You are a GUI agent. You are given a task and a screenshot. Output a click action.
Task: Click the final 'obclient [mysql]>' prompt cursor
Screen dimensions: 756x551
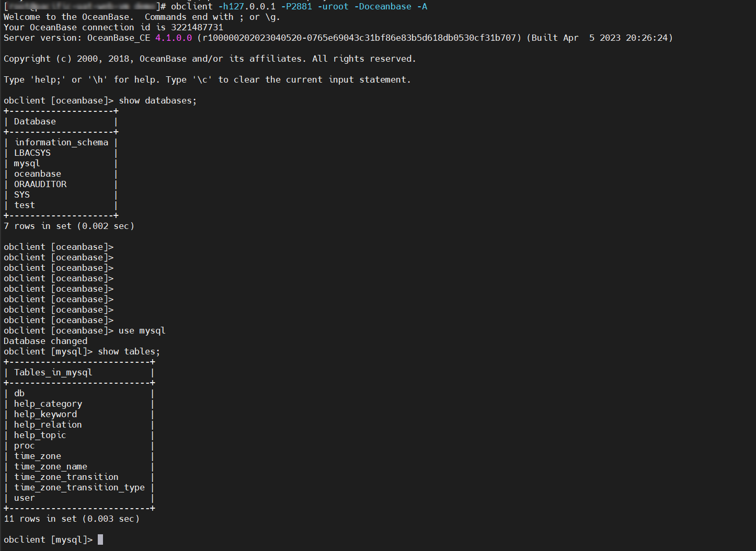100,539
